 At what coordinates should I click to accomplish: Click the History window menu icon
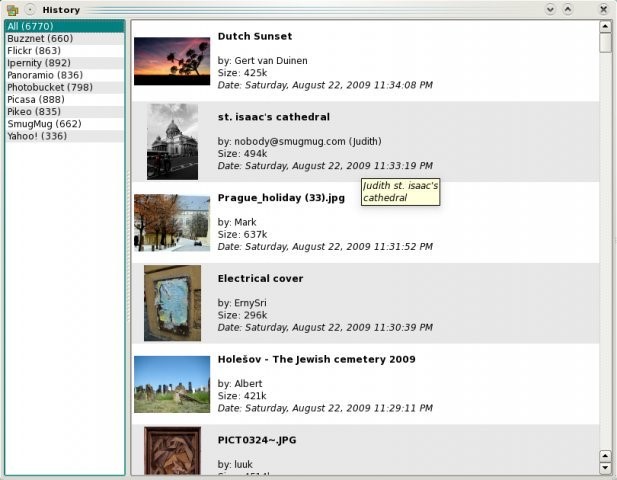12,9
